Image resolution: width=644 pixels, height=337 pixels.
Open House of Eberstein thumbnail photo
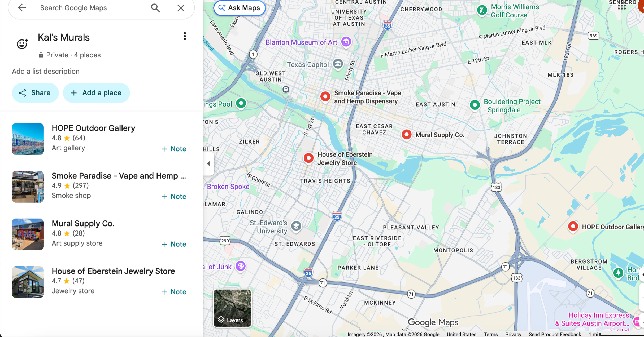coord(28,282)
